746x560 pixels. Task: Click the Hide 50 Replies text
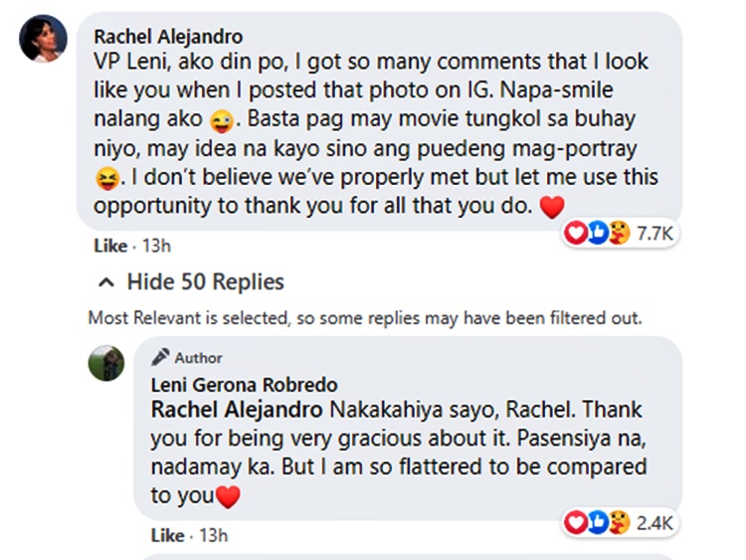click(x=205, y=282)
